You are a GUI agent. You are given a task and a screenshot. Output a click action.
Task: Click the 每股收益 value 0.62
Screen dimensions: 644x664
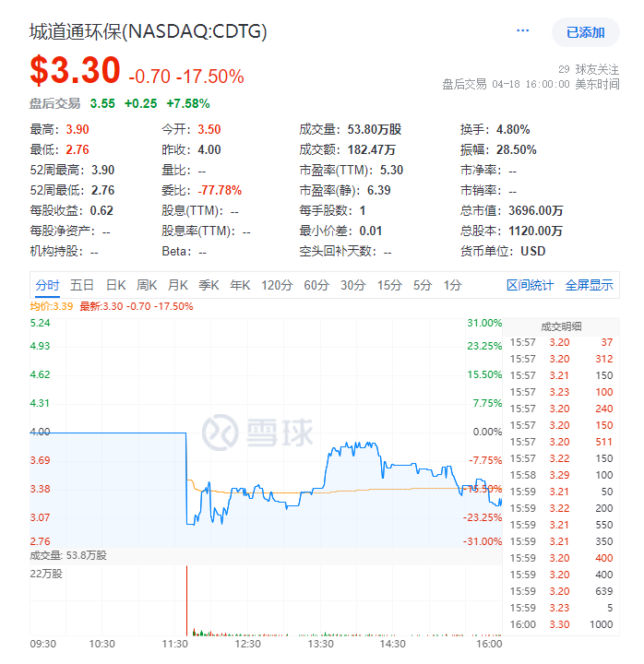(101, 210)
